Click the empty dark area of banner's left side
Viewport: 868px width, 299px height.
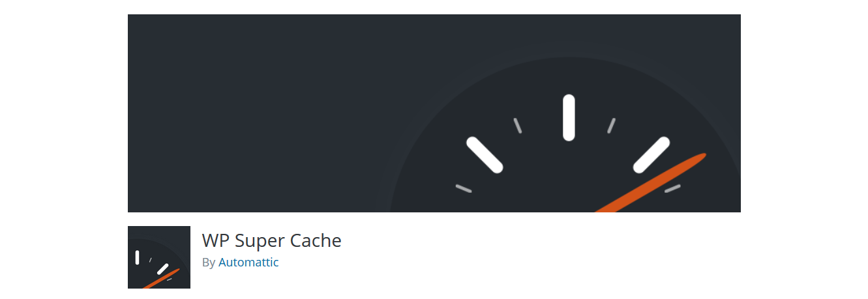click(x=254, y=114)
